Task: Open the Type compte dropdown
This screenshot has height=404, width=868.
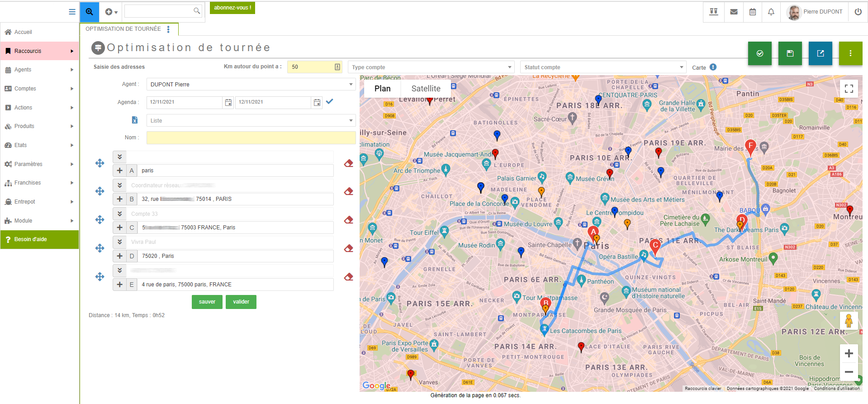Action: [432, 67]
